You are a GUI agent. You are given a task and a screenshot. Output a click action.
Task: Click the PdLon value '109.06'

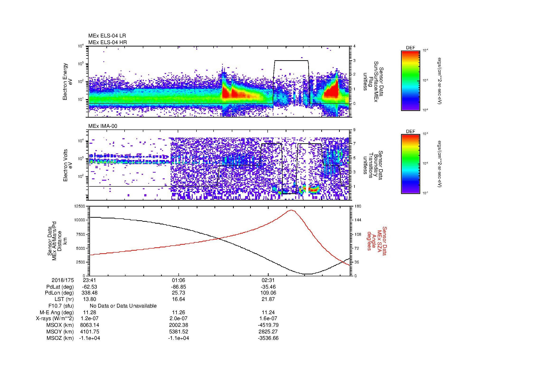[x=268, y=293]
